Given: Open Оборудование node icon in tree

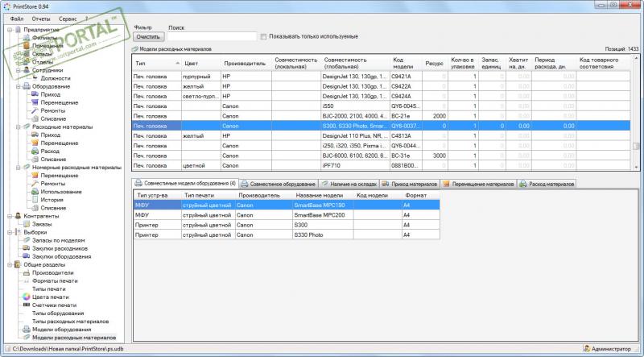Looking at the screenshot, I should (x=27, y=86).
